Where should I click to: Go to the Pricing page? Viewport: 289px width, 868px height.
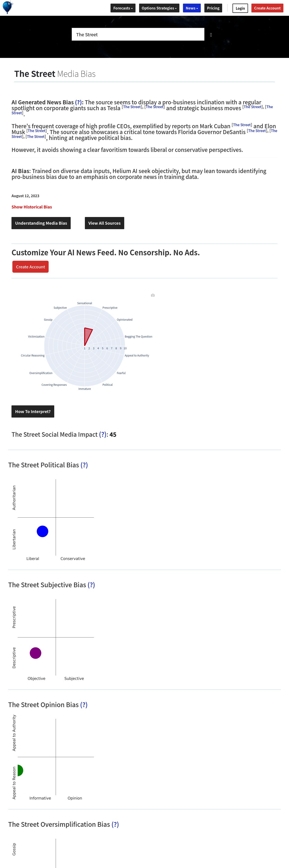(x=213, y=8)
